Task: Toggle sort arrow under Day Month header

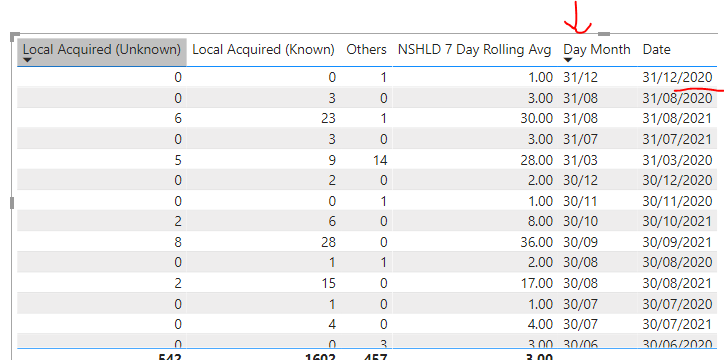Action: [x=568, y=60]
